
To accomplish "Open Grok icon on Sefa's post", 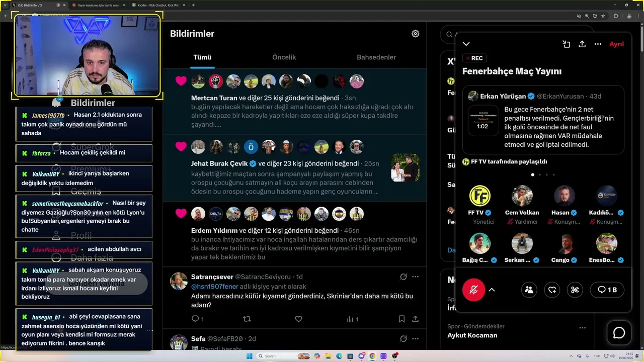I will [x=403, y=338].
